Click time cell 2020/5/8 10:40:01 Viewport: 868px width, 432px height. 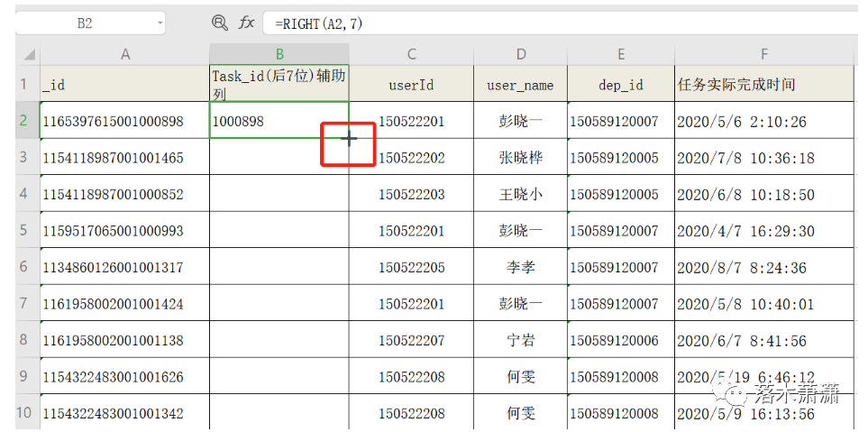(x=765, y=303)
